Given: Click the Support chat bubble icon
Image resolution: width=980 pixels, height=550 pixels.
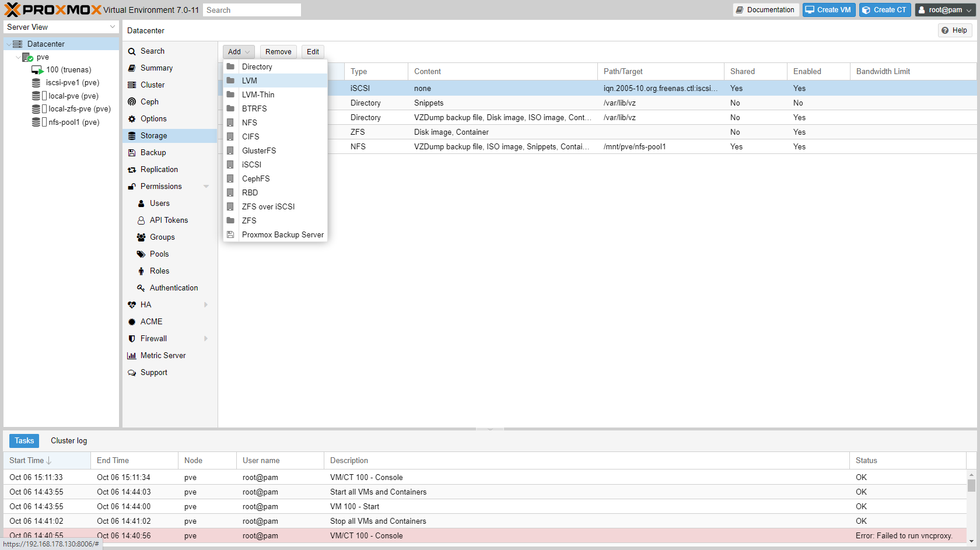Looking at the screenshot, I should coord(132,373).
